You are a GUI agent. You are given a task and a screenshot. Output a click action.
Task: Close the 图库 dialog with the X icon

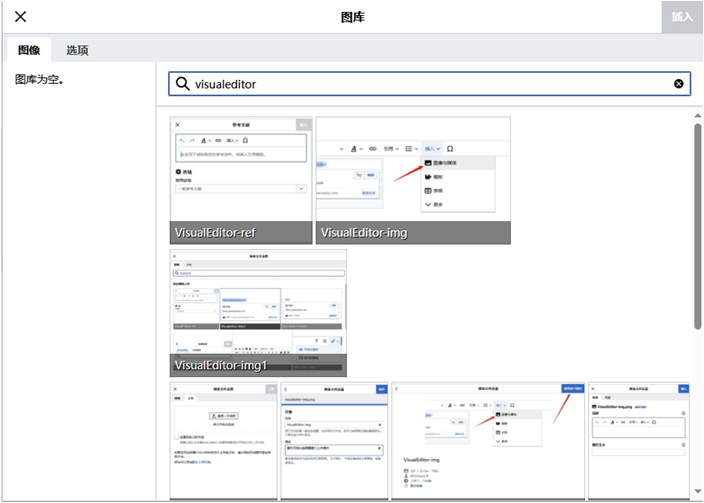pyautogui.click(x=20, y=17)
